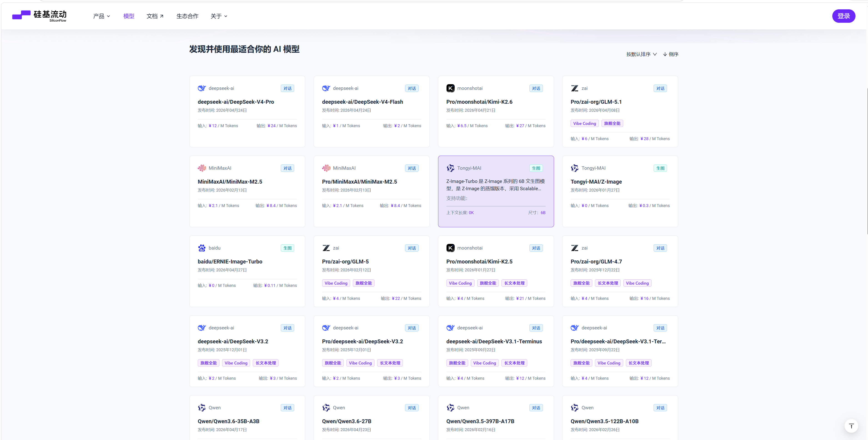Click the deepseek icon on DeepSeek-V4-Flash card
Screen dimensions: 868x440
coord(326,88)
